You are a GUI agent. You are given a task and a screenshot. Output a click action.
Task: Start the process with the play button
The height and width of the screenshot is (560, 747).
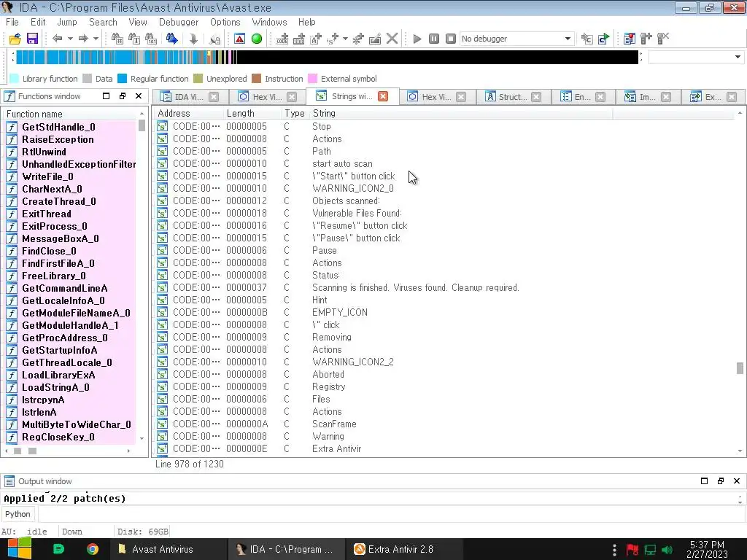pos(417,39)
